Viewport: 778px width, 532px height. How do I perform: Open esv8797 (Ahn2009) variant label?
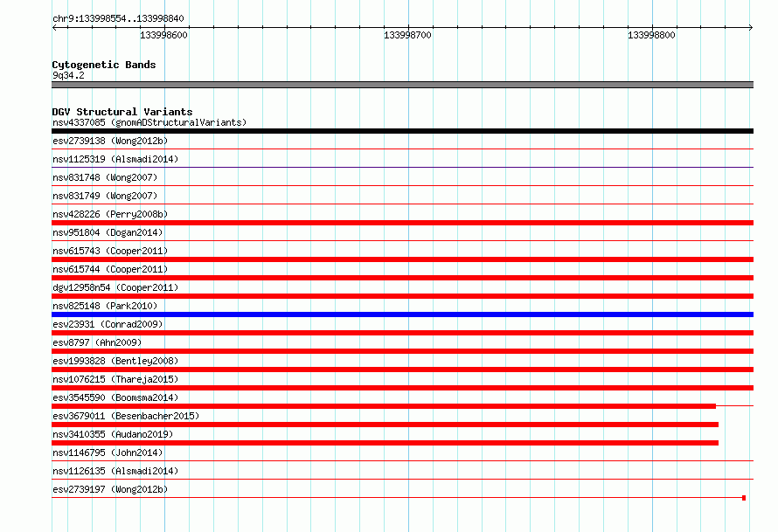(97, 342)
